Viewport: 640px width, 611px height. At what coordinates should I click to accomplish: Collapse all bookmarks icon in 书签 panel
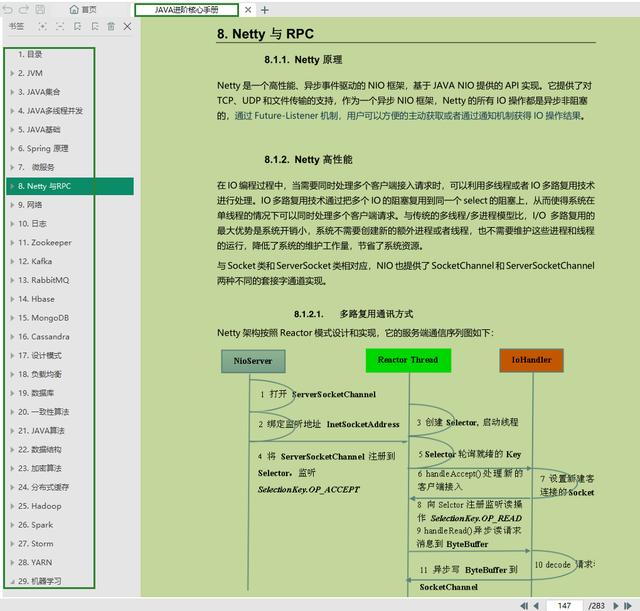click(60, 27)
